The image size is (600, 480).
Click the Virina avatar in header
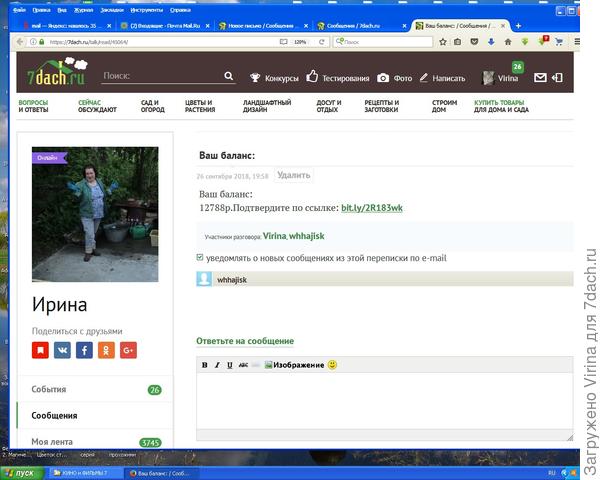(488, 78)
